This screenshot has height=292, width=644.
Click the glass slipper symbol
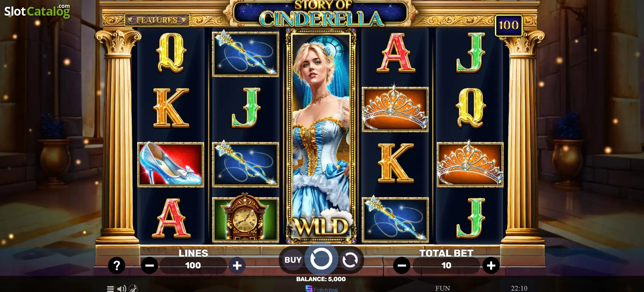[x=171, y=164]
